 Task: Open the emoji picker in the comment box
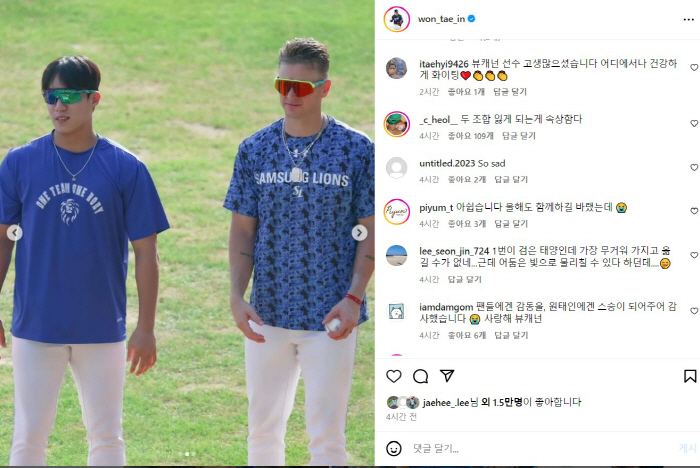point(394,448)
